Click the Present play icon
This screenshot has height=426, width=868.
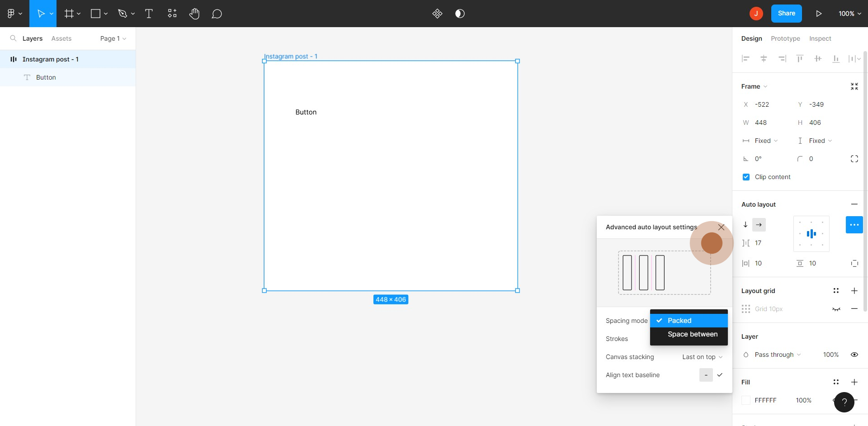818,14
